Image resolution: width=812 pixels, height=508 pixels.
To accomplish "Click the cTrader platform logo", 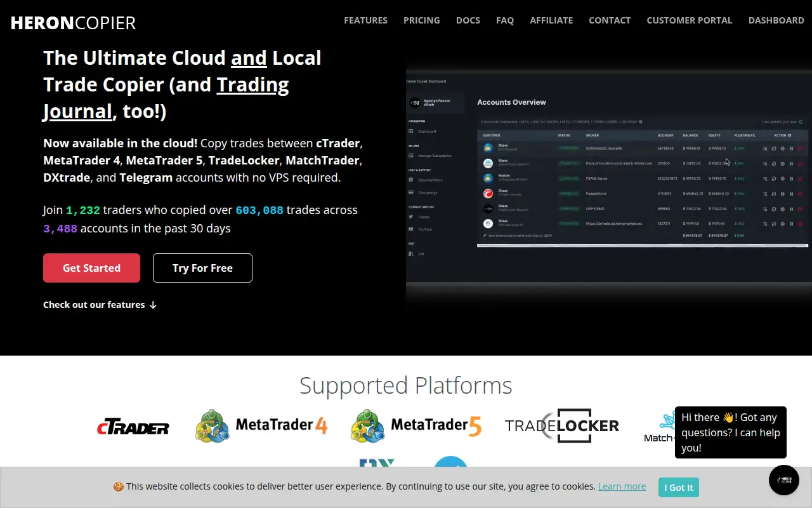I will coord(133,427).
